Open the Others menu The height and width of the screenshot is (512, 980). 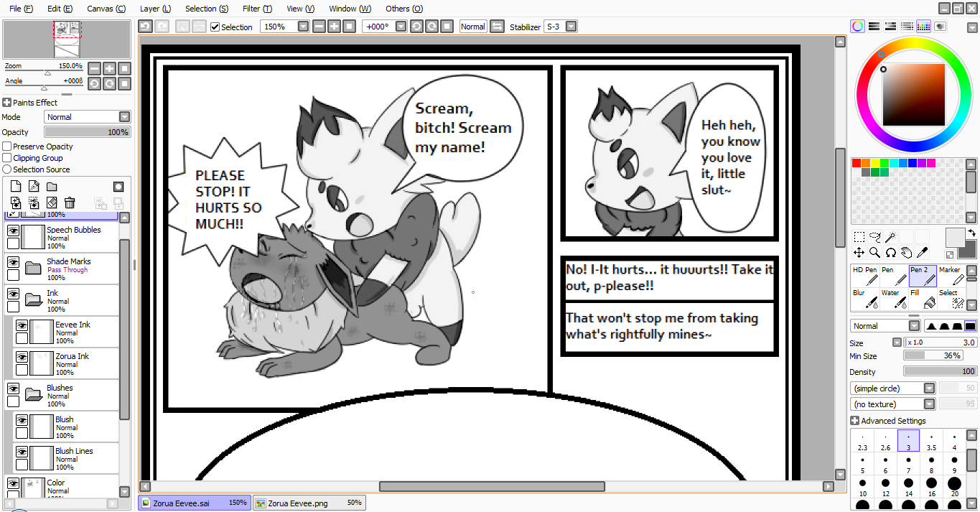(x=404, y=9)
